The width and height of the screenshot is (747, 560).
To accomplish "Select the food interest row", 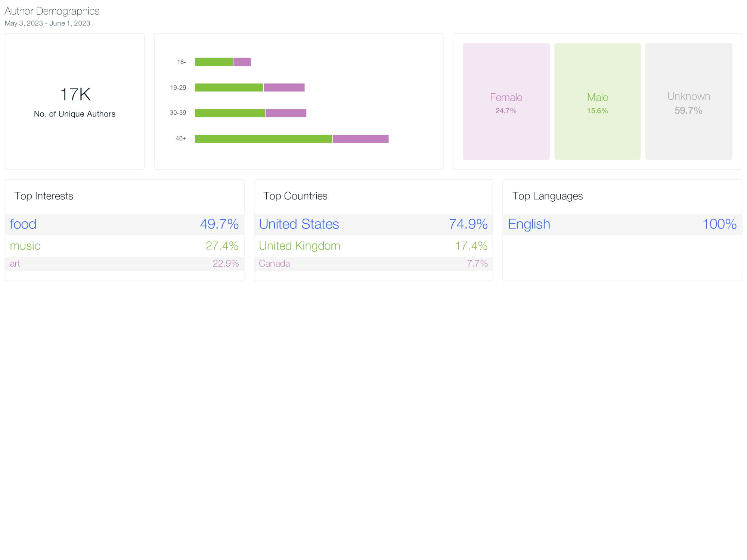I will [x=124, y=224].
